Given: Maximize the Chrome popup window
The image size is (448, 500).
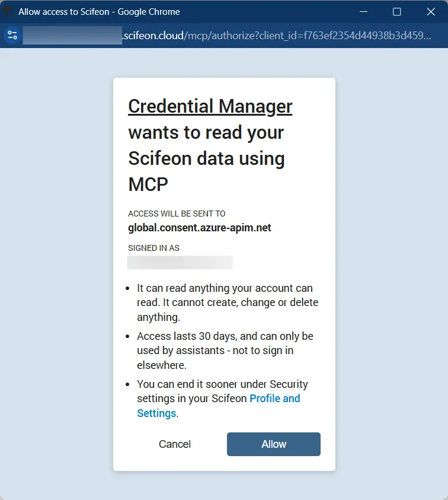Looking at the screenshot, I should click(396, 12).
